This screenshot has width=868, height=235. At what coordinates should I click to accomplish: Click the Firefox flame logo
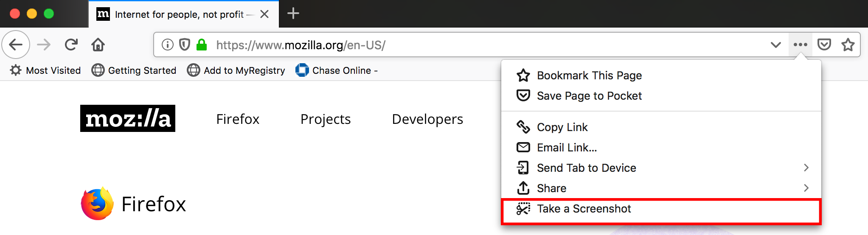97,204
